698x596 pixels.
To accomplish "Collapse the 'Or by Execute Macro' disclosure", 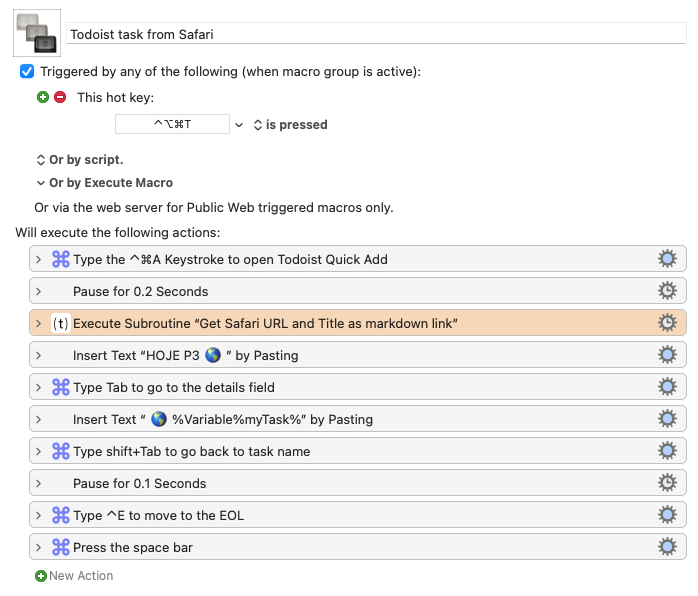I will (x=41, y=183).
